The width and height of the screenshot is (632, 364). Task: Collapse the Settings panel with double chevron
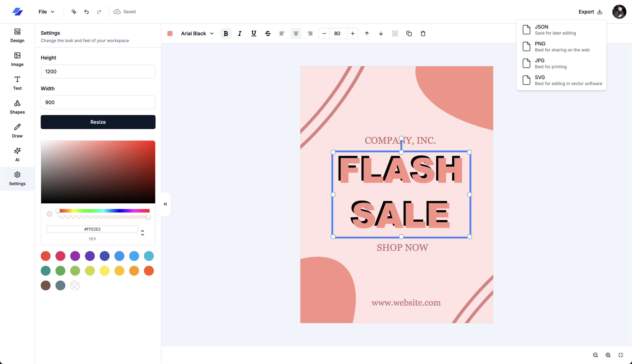coord(165,204)
